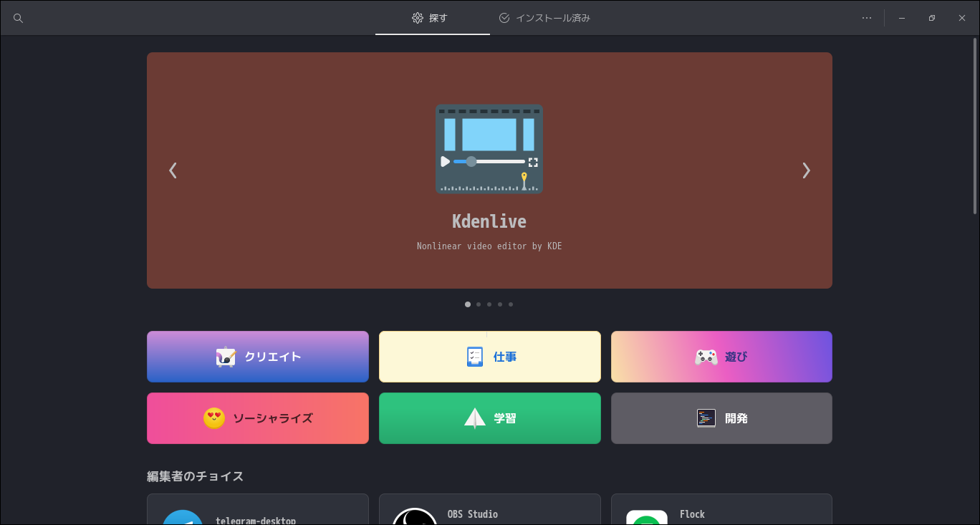Click the OBS Studio app icon
This screenshot has height=525, width=980.
point(415,516)
